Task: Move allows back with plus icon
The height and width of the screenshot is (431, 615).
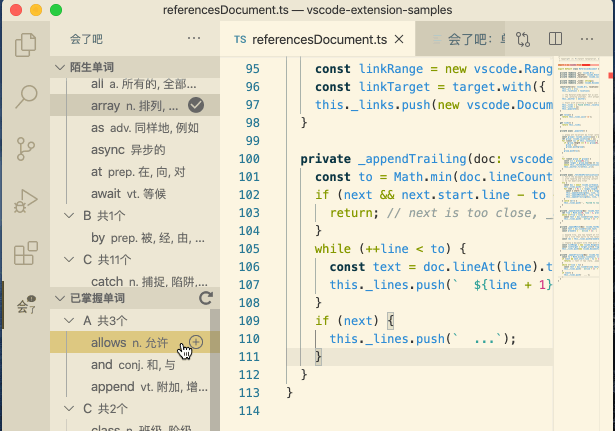Action: 196,342
